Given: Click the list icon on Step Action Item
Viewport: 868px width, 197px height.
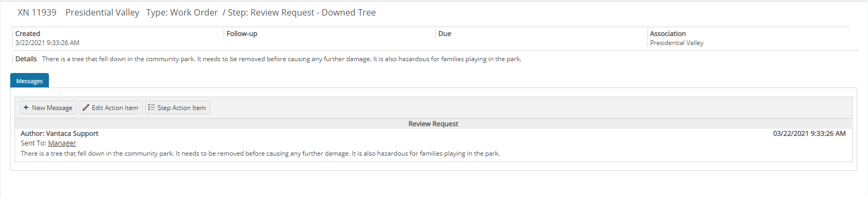Looking at the screenshot, I should point(152,107).
